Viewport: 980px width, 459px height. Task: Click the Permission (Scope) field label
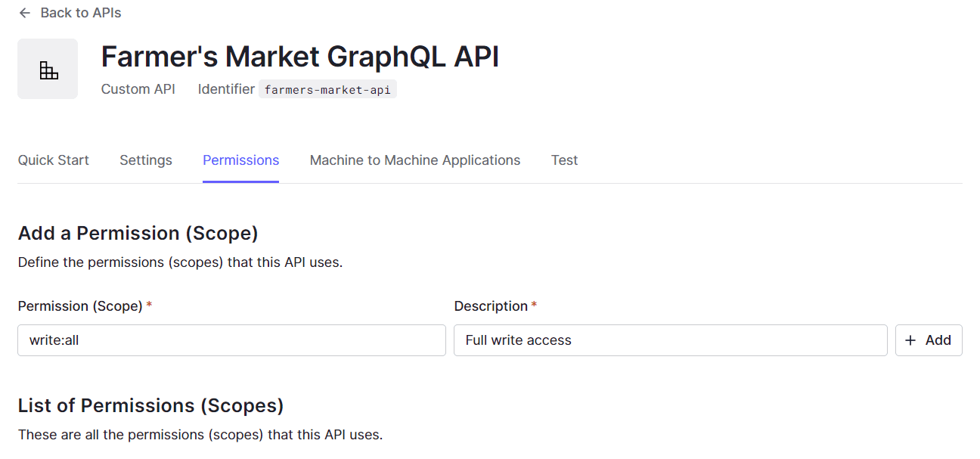pos(80,306)
